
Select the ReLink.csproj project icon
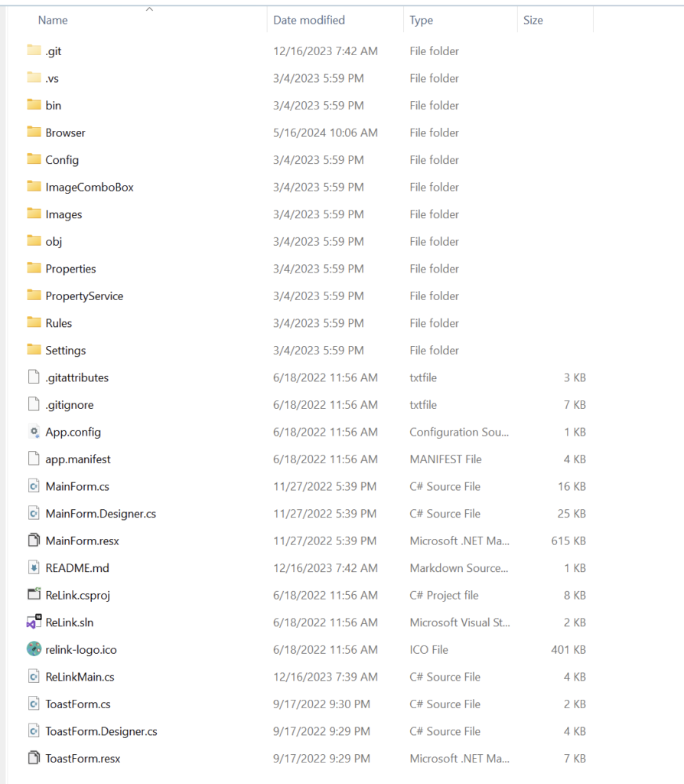34,594
